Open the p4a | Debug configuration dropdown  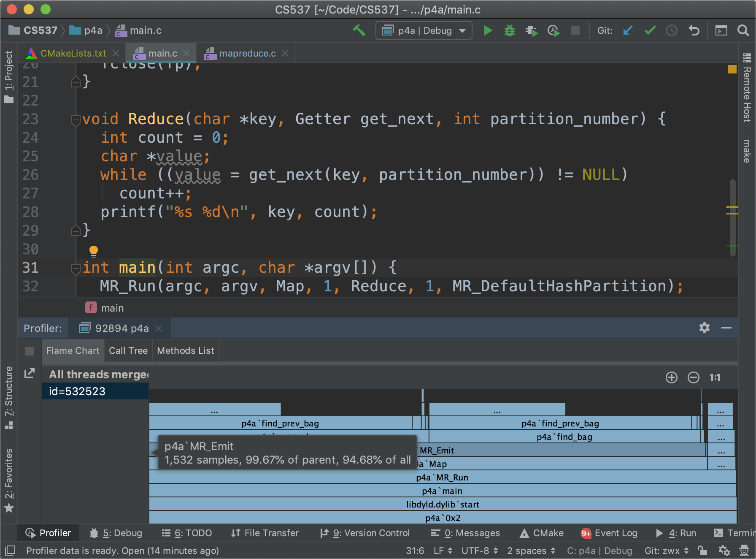pos(424,30)
